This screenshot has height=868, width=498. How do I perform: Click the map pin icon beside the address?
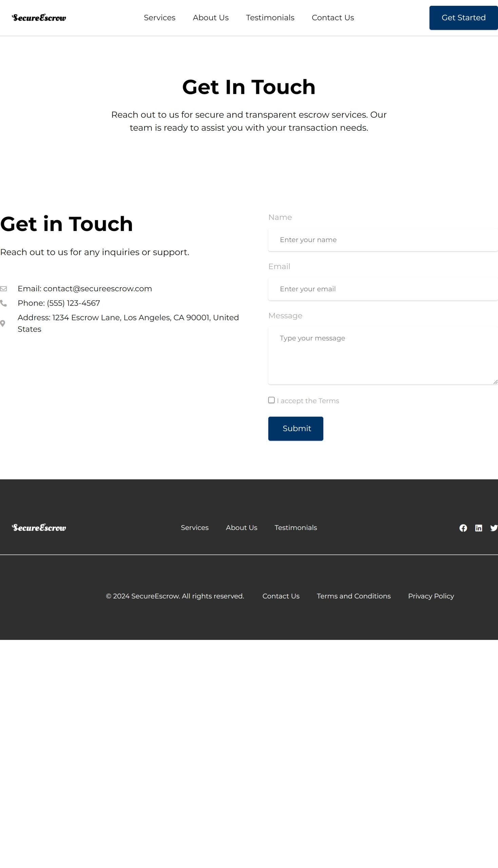pyautogui.click(x=3, y=323)
